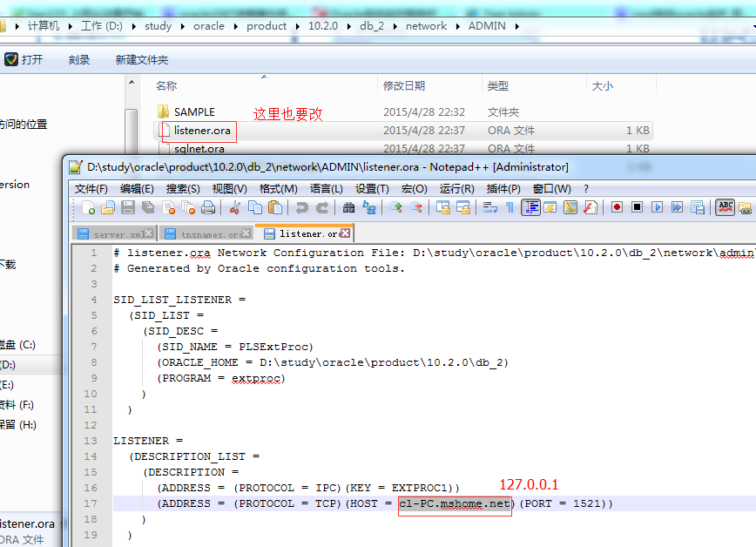The width and height of the screenshot is (756, 547).
Task: Toggle the ABC spell check button
Action: [726, 207]
